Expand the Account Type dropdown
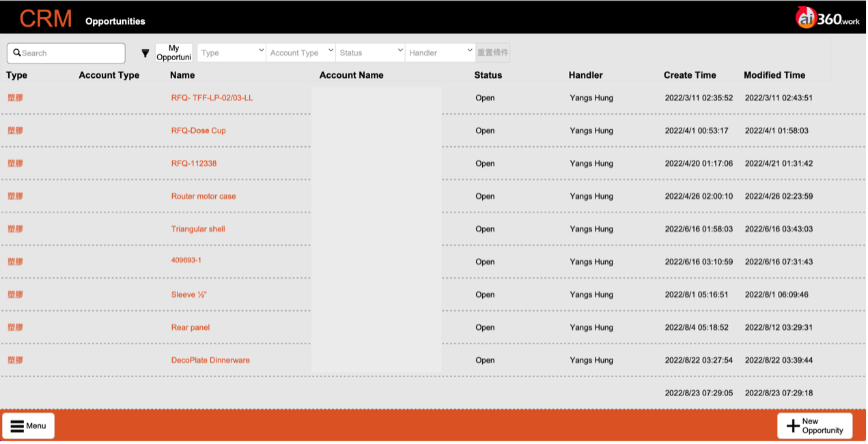Screen dimensions: 868x444 click(x=300, y=53)
